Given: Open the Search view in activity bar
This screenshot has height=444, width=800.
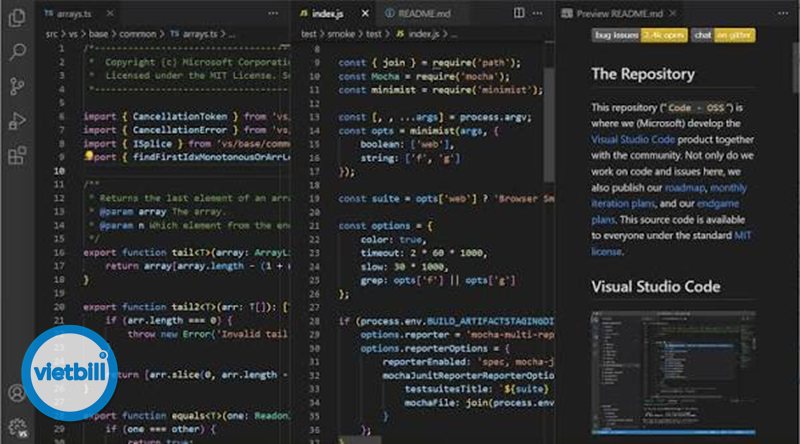Looking at the screenshot, I should [x=17, y=52].
